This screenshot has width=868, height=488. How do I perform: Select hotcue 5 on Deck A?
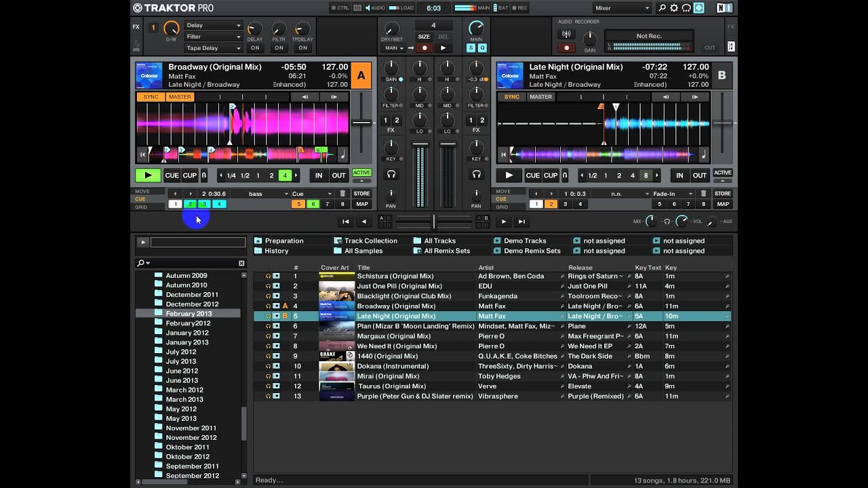[x=298, y=204]
